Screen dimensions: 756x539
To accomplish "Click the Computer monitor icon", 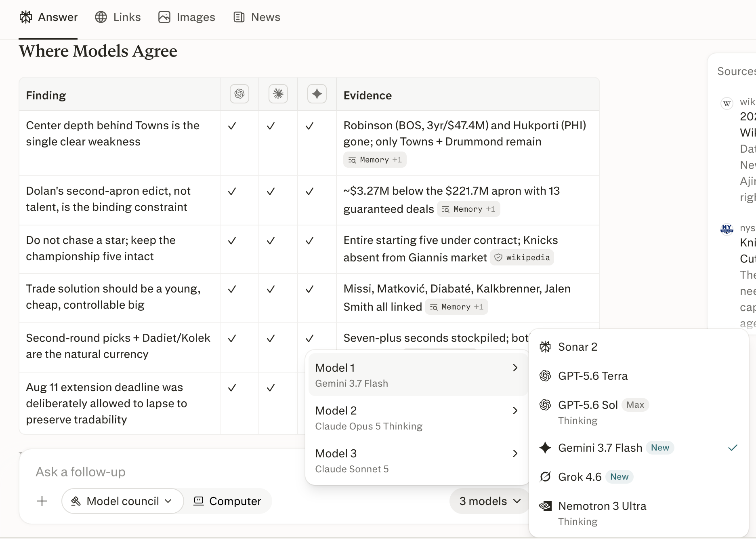I will click(199, 501).
